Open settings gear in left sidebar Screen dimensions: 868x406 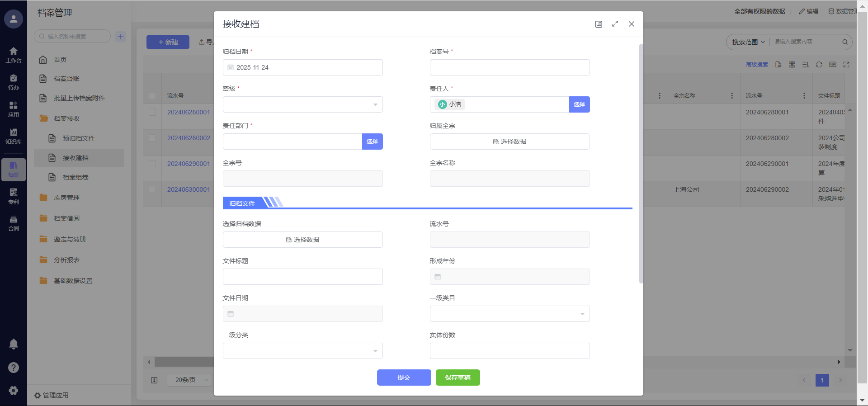(x=14, y=391)
